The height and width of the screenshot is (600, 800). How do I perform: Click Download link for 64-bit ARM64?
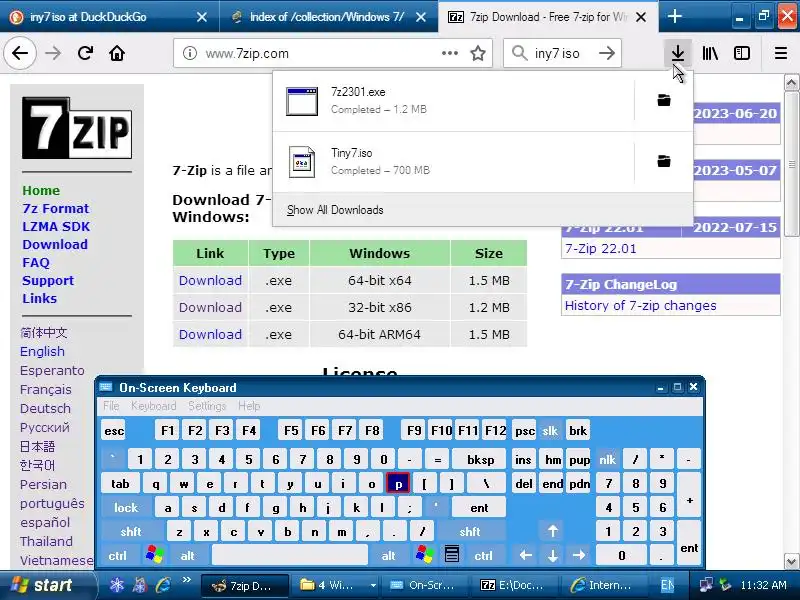click(x=210, y=335)
